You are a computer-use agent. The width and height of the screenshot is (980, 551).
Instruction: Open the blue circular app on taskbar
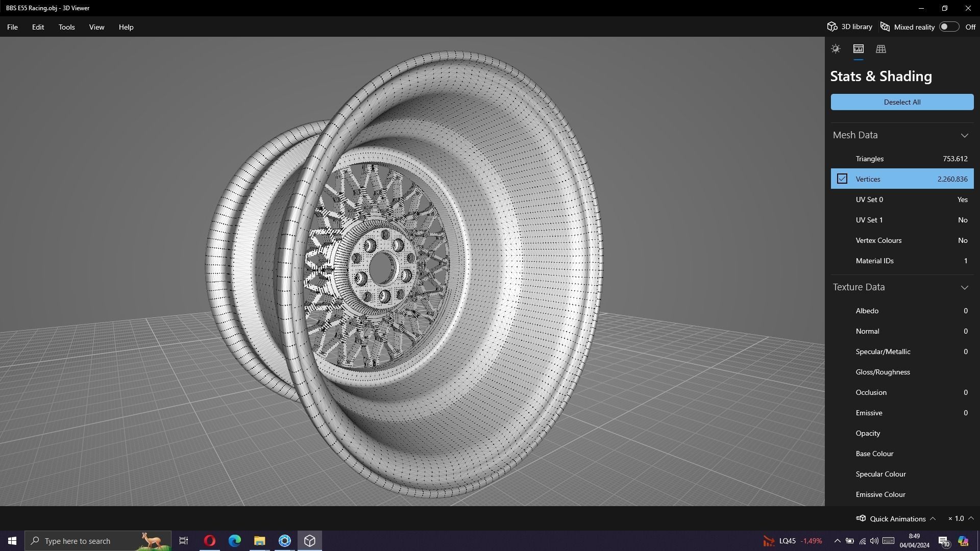point(284,541)
